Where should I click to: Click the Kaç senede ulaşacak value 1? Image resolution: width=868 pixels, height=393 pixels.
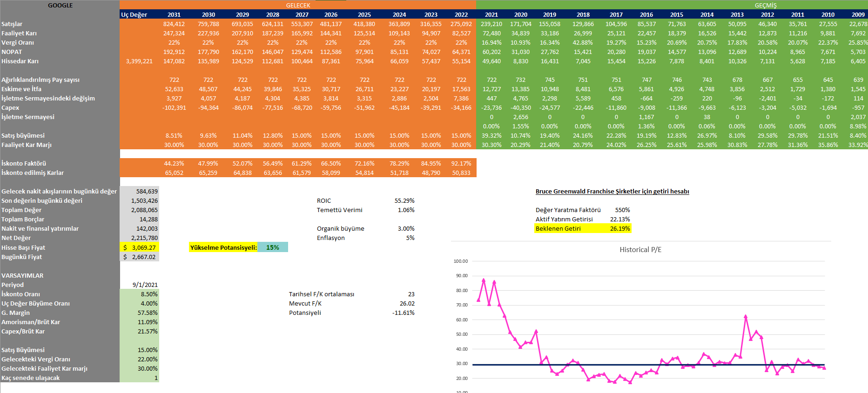coord(140,378)
